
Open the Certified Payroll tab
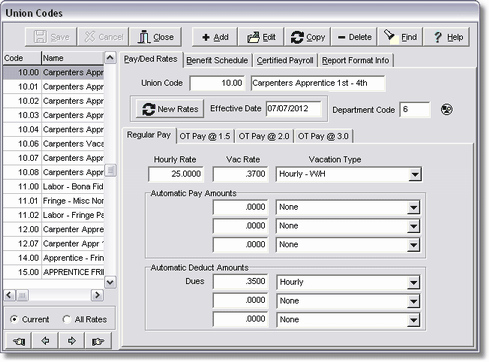tap(285, 60)
